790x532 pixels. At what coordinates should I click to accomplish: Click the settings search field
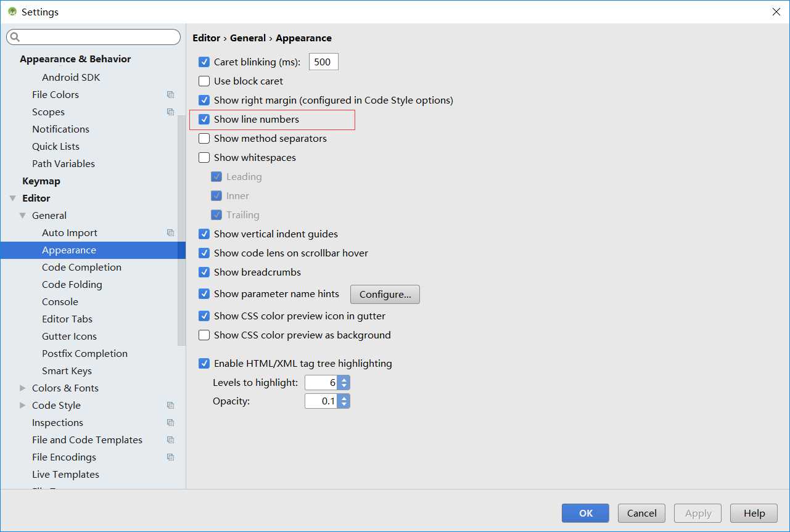[x=93, y=38]
